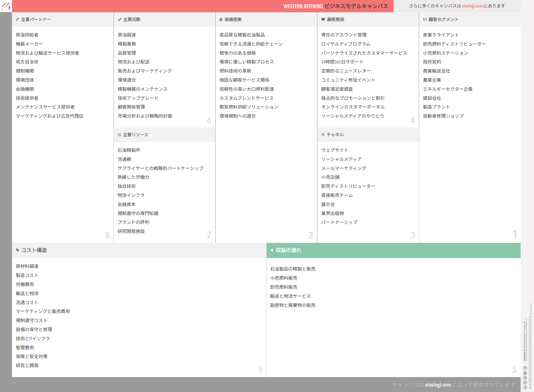Select the green 収益の流れ header bar
The width and height of the screenshot is (534, 392).
[393, 250]
